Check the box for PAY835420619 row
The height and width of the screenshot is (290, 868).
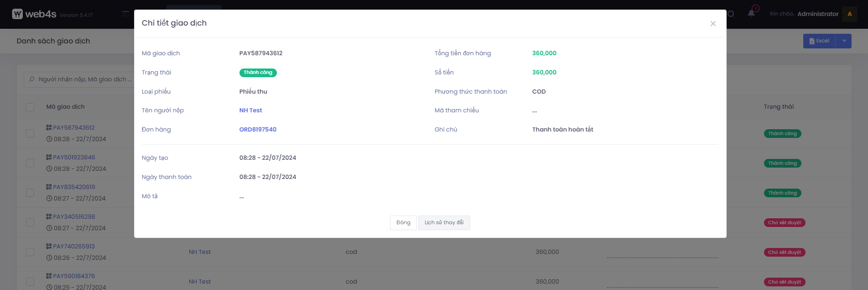(30, 193)
